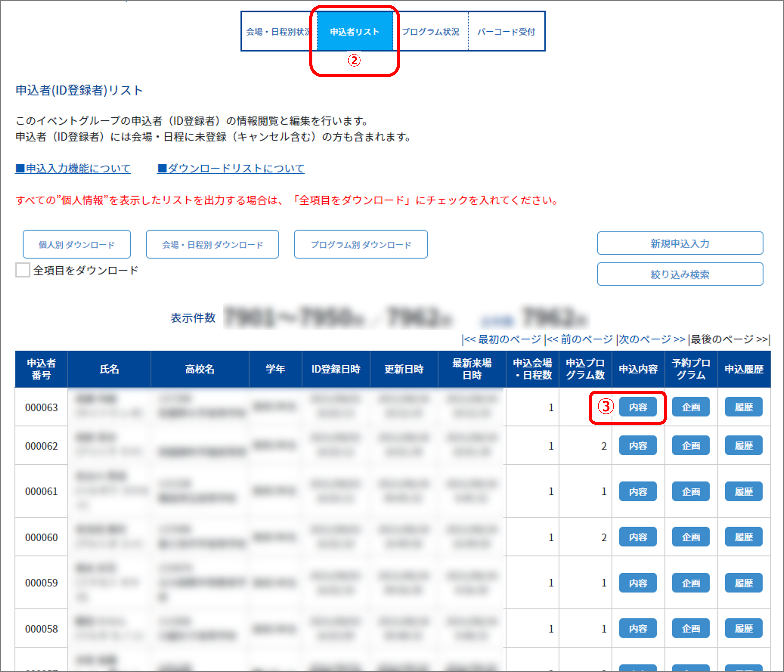The height and width of the screenshot is (672, 784).
Task: Open the 申込者リスト tab
Action: [x=355, y=31]
